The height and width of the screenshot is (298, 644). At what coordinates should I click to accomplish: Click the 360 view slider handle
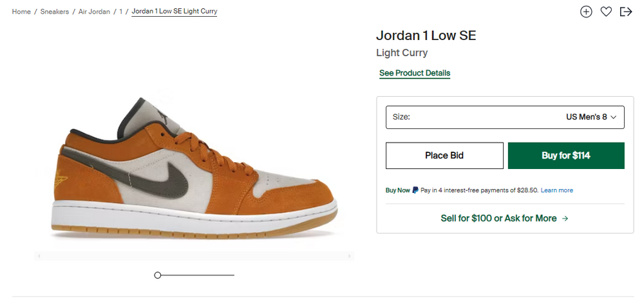click(157, 275)
